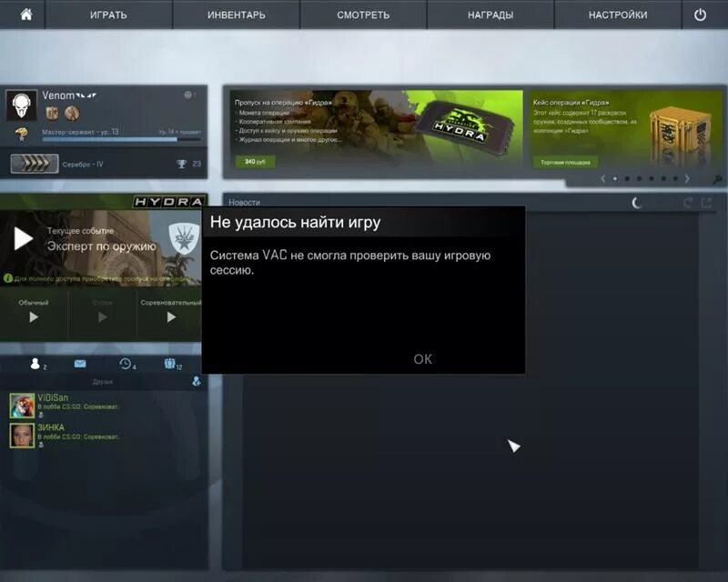This screenshot has height=582, width=728.
Task: Open the НАСТРОЙКИ menu
Action: [x=618, y=15]
